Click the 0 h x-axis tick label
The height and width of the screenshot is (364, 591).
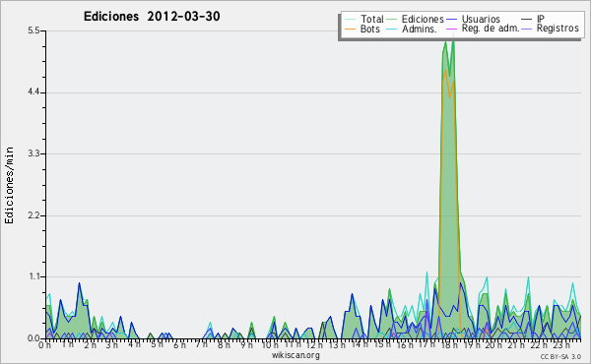point(44,345)
